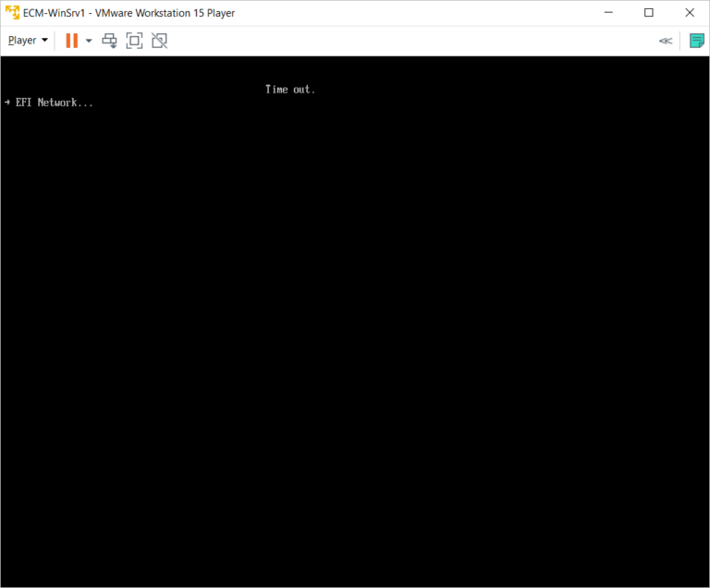The height and width of the screenshot is (588, 710).
Task: Click the VMware Player title bar logo
Action: pos(12,12)
